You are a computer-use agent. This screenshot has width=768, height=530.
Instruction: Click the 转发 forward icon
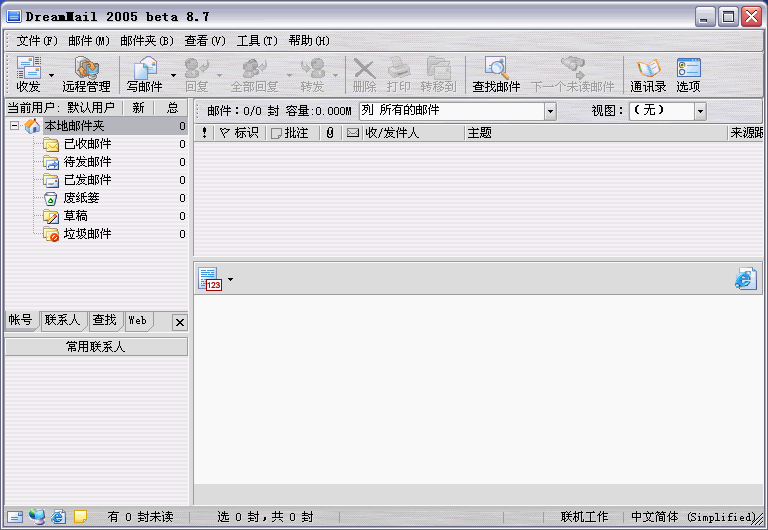click(312, 74)
